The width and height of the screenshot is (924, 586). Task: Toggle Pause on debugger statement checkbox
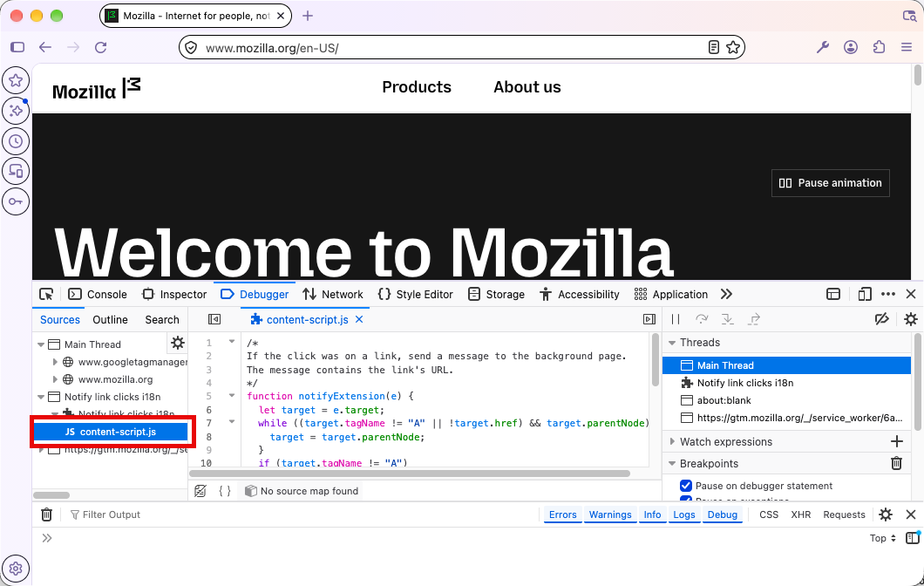coord(685,486)
